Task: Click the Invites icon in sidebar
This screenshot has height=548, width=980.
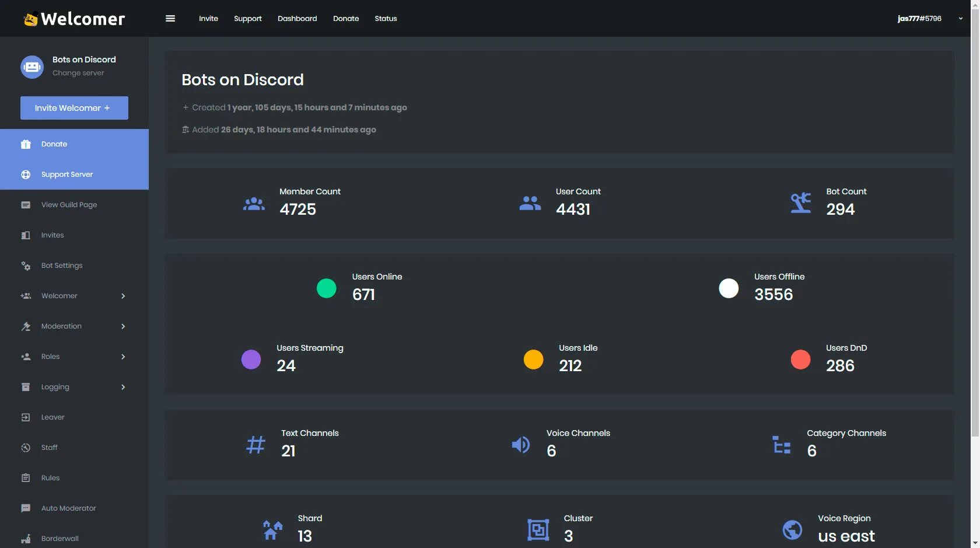Action: 26,235
